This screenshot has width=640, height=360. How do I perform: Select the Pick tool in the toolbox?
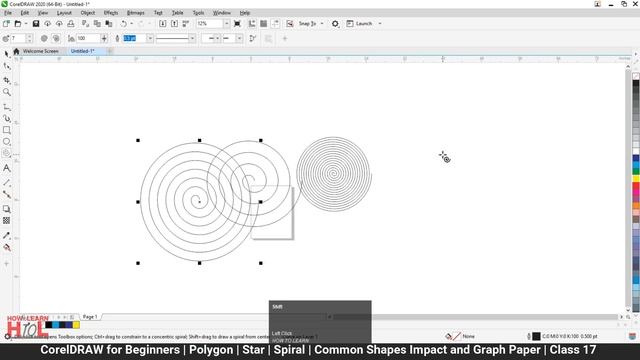click(x=7, y=54)
